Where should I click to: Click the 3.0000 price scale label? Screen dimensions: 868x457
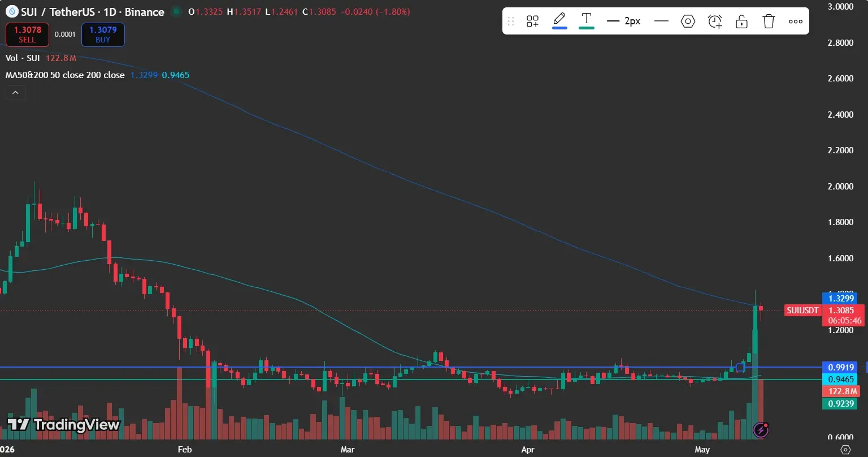tap(840, 7)
